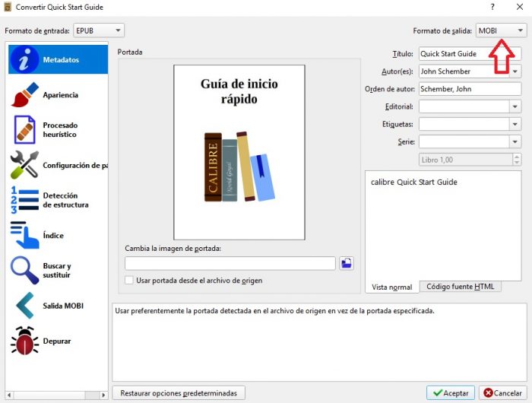Expand the Etiquetas dropdown

515,123
